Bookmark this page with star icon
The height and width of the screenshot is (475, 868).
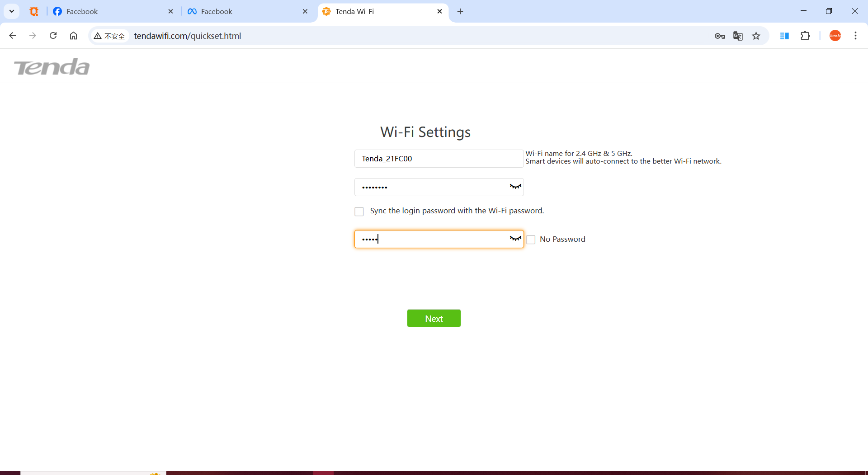tap(756, 36)
